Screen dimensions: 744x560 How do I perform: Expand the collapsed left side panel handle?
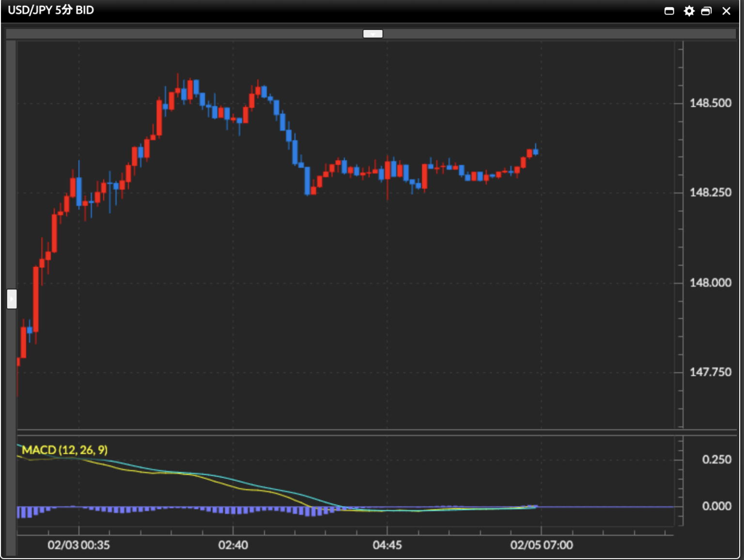(x=12, y=299)
